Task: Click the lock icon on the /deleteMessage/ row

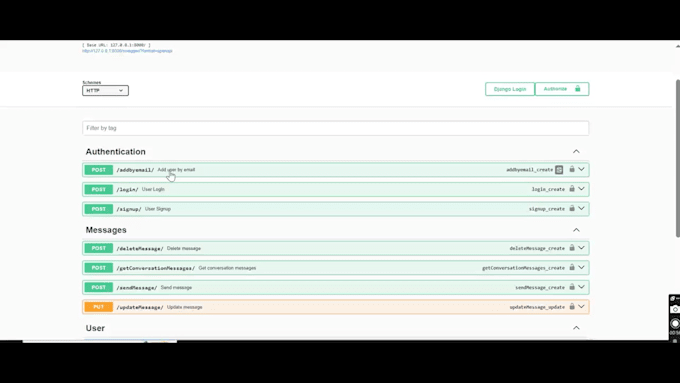Action: coord(572,248)
